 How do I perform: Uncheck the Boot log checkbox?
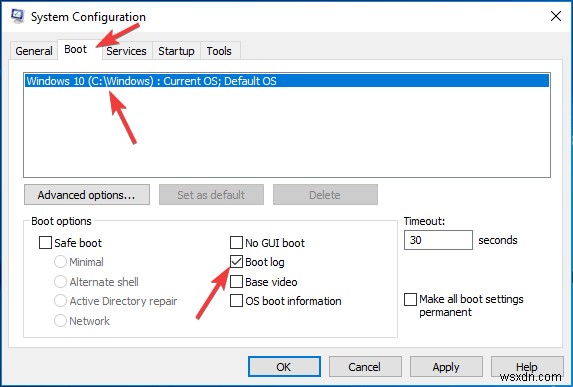pyautogui.click(x=236, y=262)
